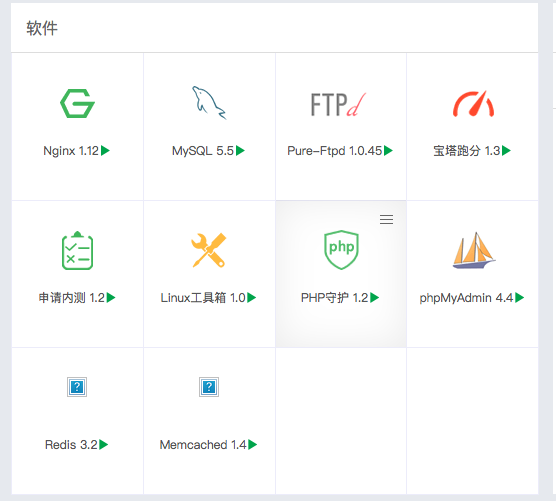Open the Nginx green hexagon icon

(77, 103)
